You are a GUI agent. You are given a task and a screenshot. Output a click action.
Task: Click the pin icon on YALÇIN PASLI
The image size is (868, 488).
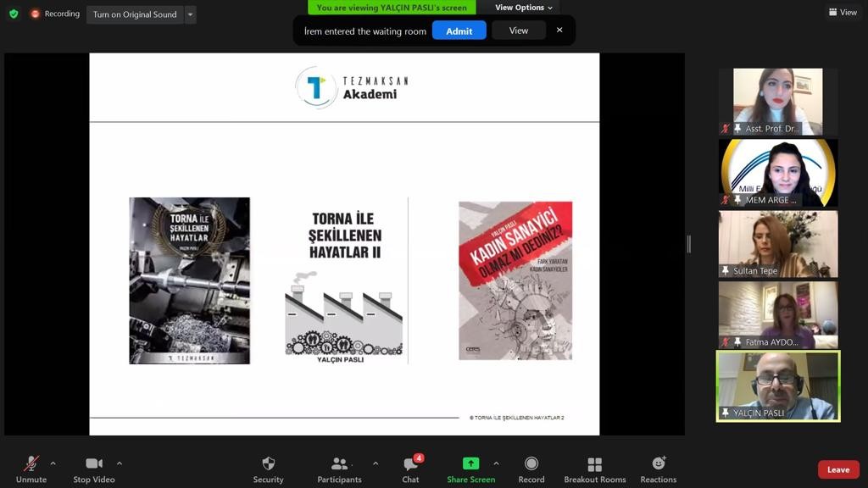point(726,413)
